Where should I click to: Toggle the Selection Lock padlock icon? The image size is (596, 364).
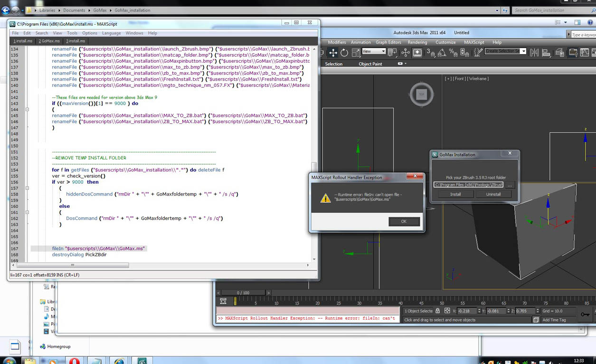(x=438, y=311)
